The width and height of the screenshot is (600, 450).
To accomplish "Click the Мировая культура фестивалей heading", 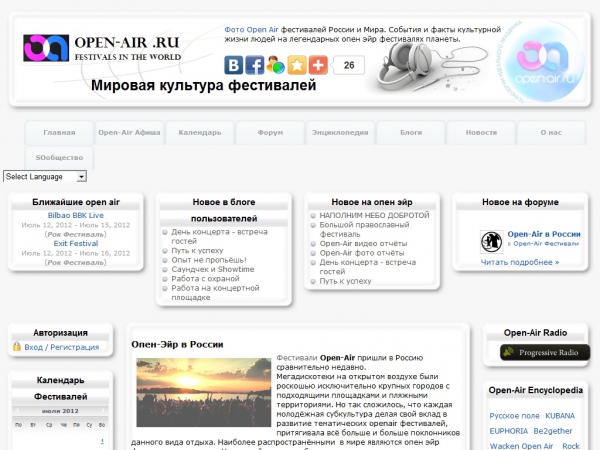I will [x=204, y=85].
